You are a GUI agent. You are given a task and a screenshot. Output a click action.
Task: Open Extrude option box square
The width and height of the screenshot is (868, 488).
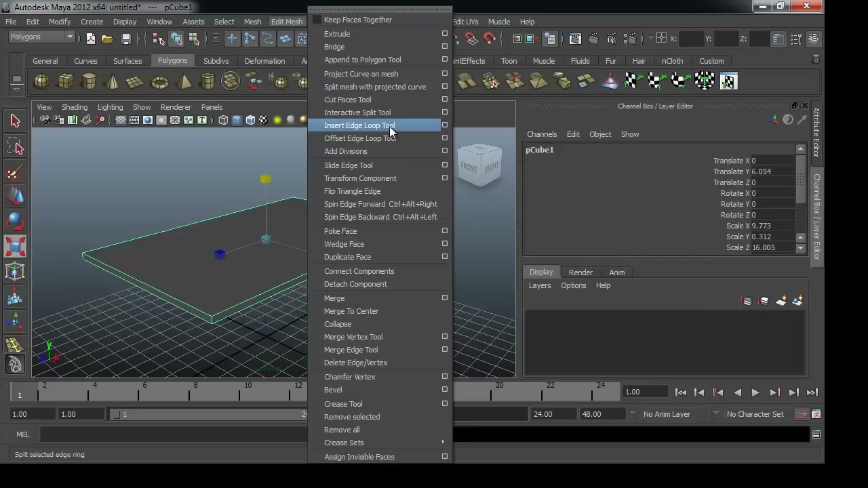coord(445,34)
